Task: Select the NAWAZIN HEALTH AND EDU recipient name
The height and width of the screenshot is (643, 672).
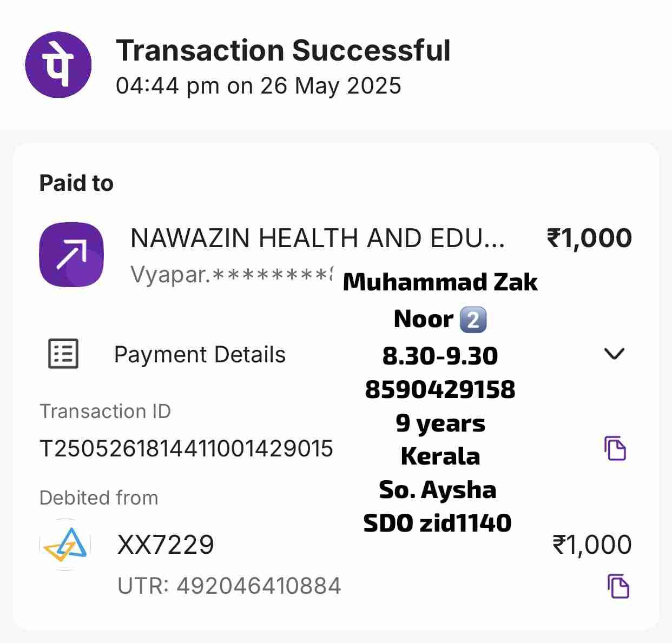Action: coord(317,238)
